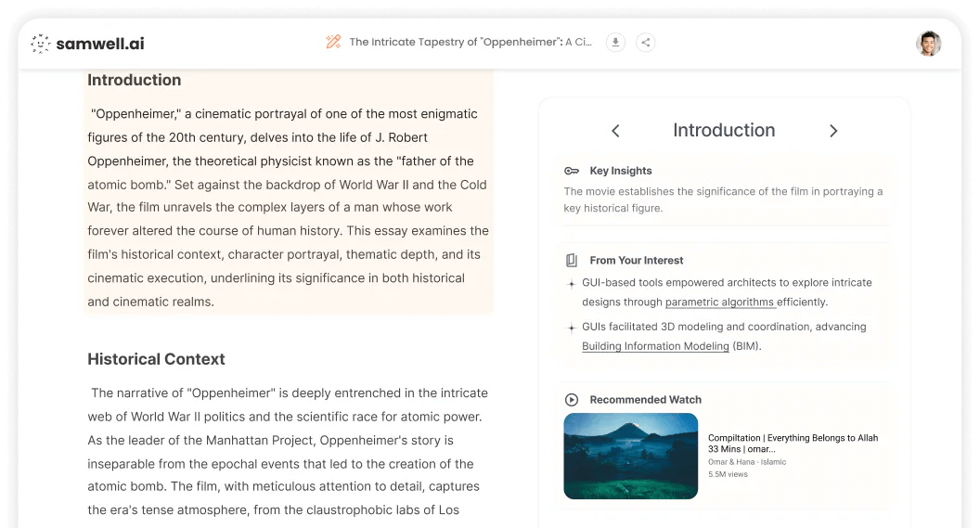Click the pencil edit icon beside essay title
The height and width of the screenshot is (528, 980).
[x=333, y=42]
